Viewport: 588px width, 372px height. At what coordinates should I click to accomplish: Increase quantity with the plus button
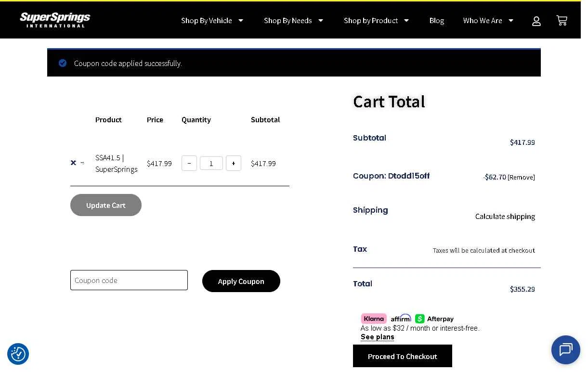click(x=234, y=163)
